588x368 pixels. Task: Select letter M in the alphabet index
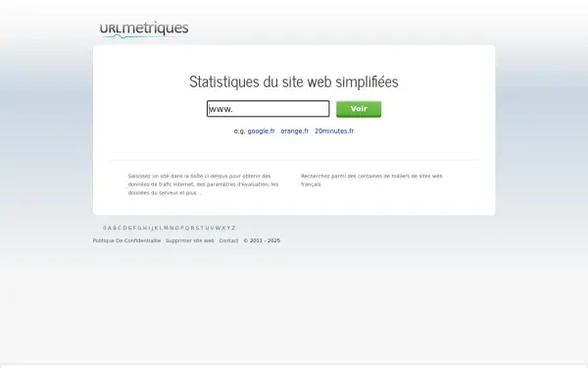tap(167, 228)
